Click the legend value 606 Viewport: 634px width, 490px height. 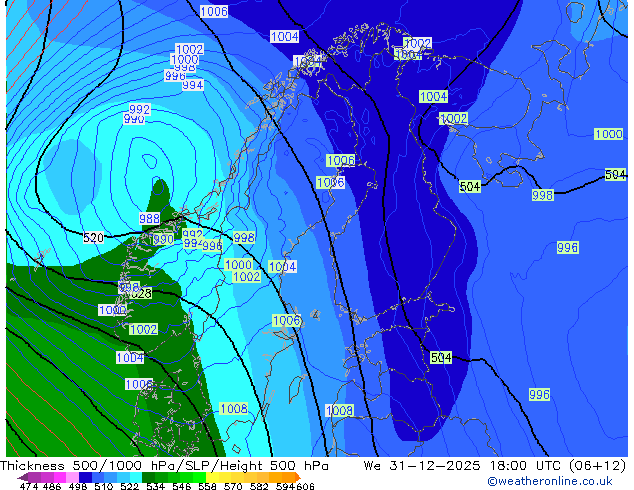click(305, 486)
